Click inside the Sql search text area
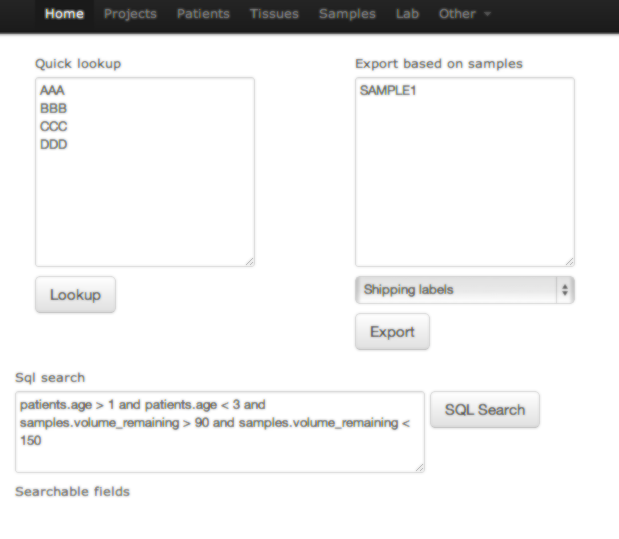This screenshot has width=619, height=539. [220, 432]
